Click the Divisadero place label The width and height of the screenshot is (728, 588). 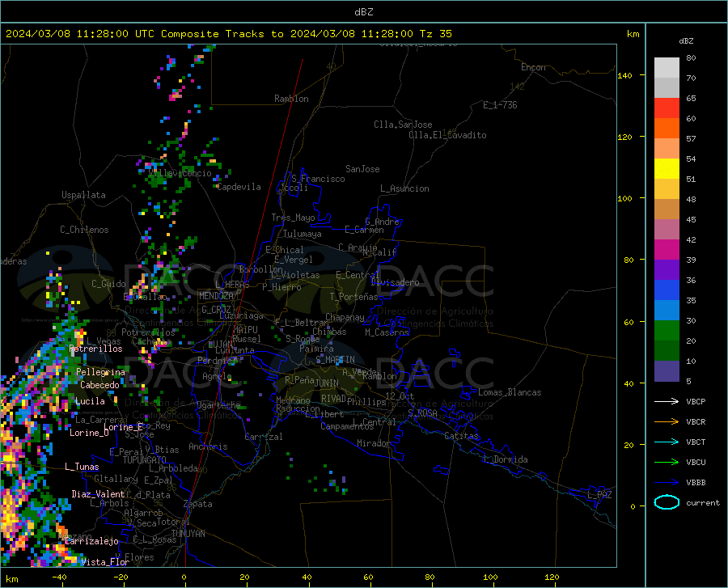pos(395,282)
